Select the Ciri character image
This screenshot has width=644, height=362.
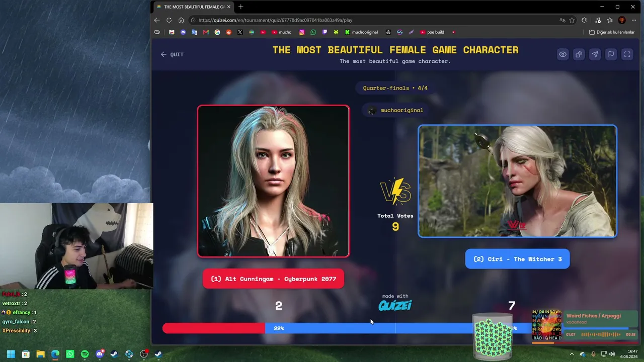click(517, 181)
